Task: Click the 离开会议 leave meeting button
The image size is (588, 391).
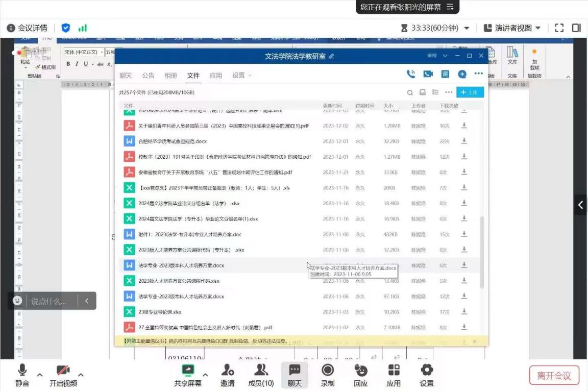Action: tap(554, 376)
